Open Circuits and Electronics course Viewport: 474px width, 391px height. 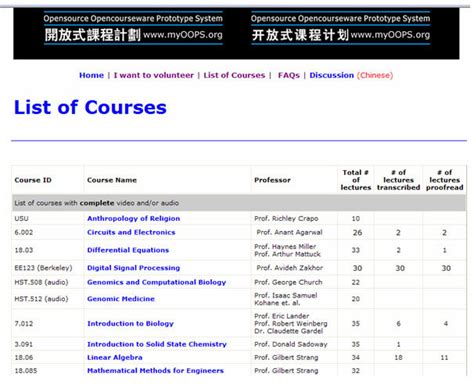131,232
